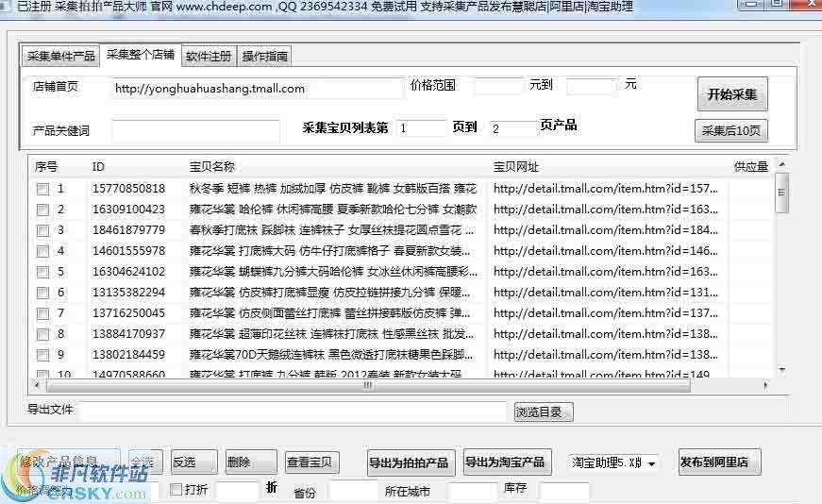Click the horizontal scrollbar thumb
This screenshot has width=822, height=504.
point(368,386)
